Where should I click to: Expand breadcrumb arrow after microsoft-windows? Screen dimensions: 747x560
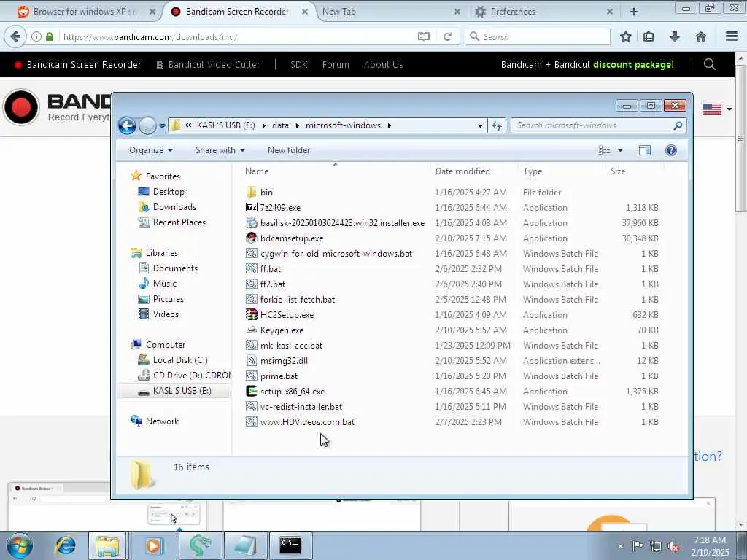tap(390, 125)
